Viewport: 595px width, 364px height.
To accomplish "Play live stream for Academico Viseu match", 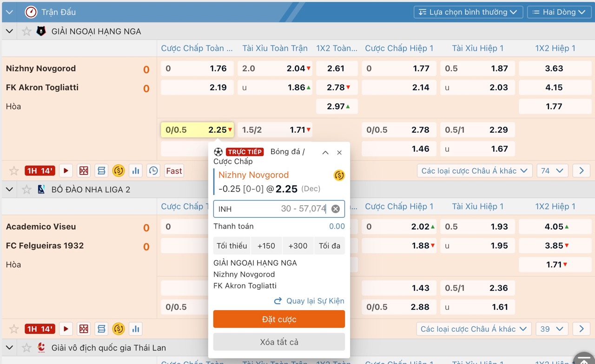I will pyautogui.click(x=66, y=329).
